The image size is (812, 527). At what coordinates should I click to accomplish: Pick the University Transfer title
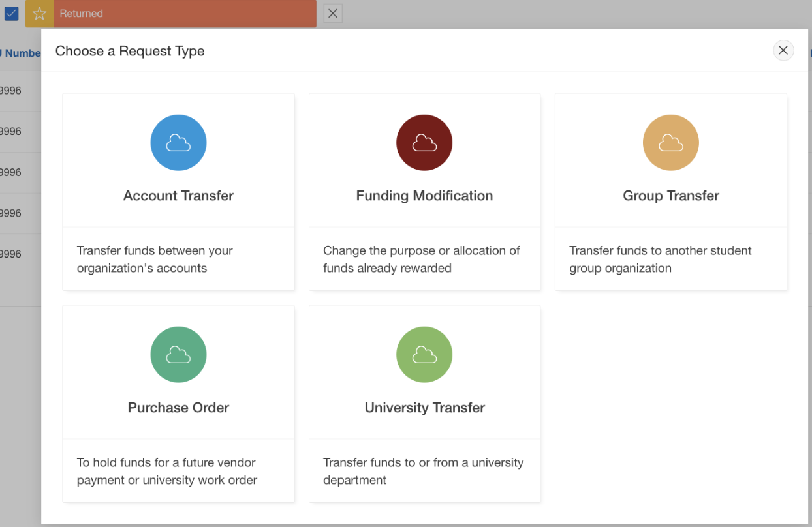(424, 408)
